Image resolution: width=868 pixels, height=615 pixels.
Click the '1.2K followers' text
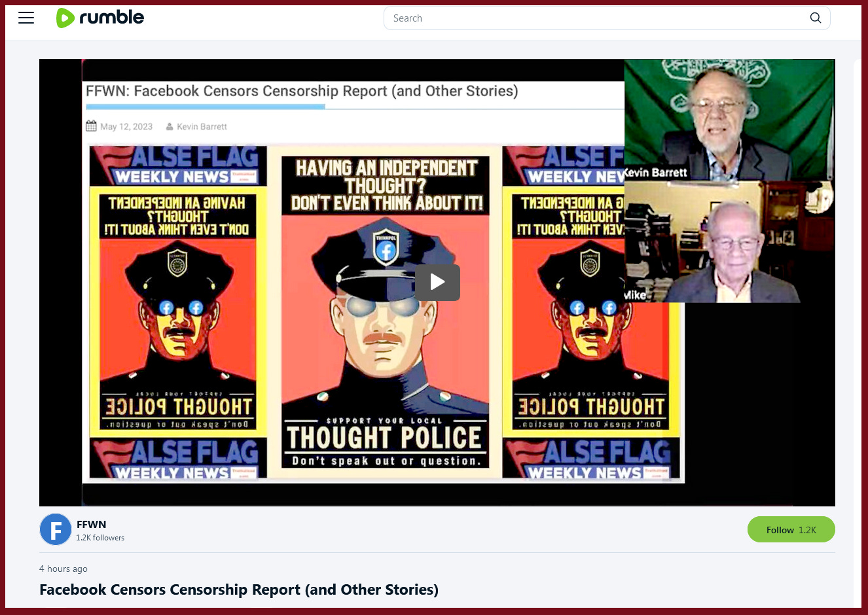(100, 538)
